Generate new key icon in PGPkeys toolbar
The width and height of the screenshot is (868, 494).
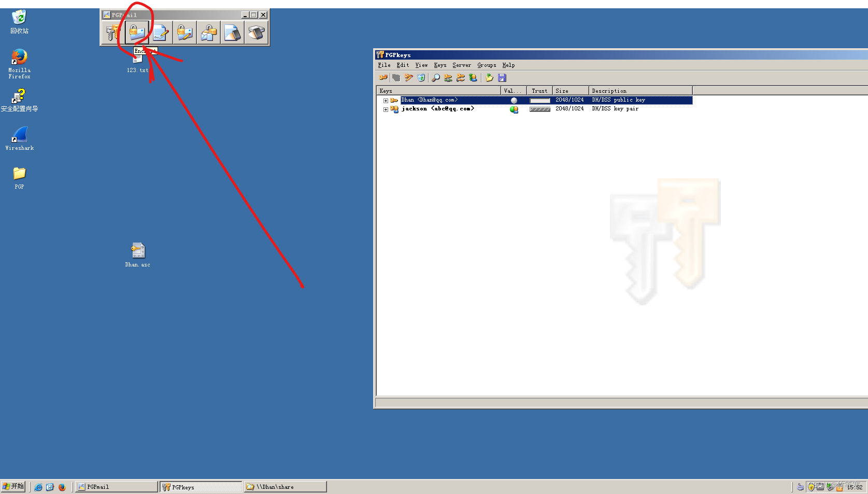coord(383,78)
